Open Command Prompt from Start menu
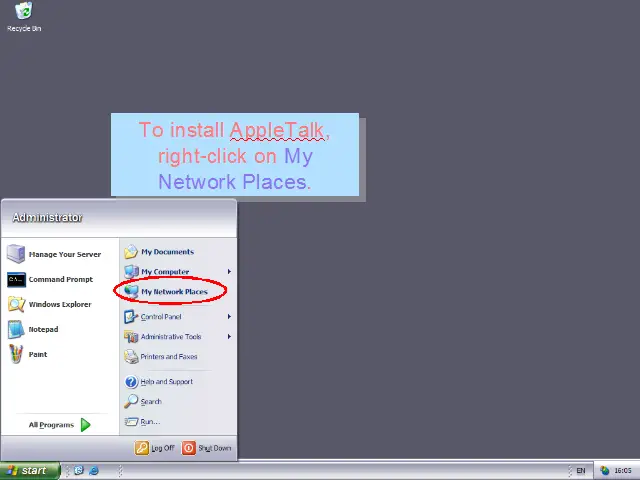 16,280
